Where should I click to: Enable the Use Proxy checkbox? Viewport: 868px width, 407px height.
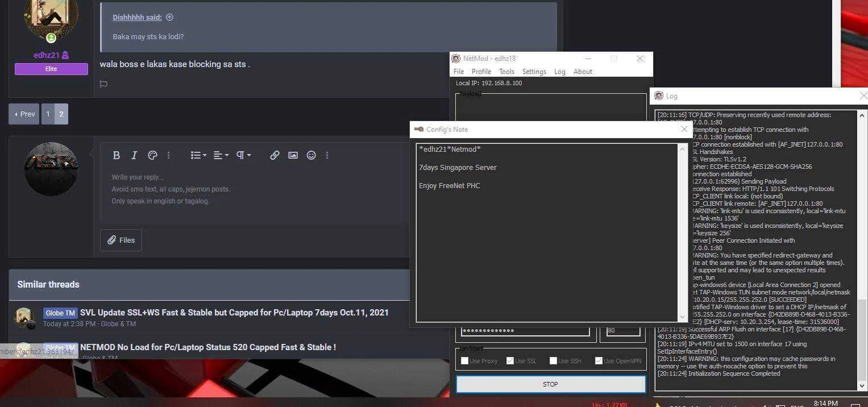[x=464, y=361]
